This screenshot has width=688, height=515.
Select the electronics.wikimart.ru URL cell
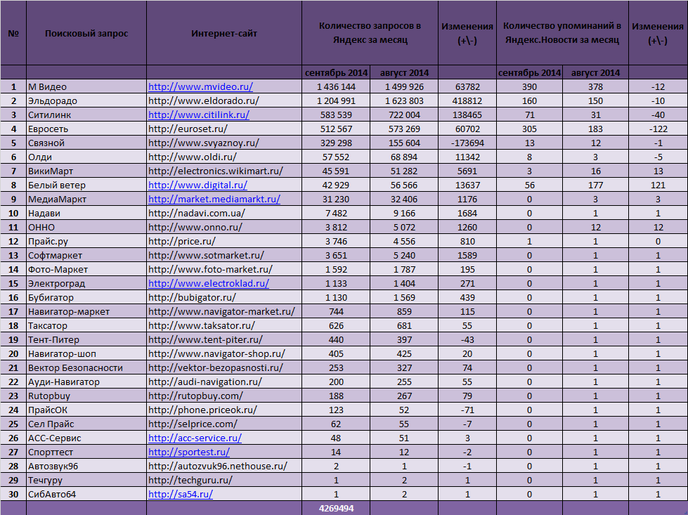pos(224,171)
